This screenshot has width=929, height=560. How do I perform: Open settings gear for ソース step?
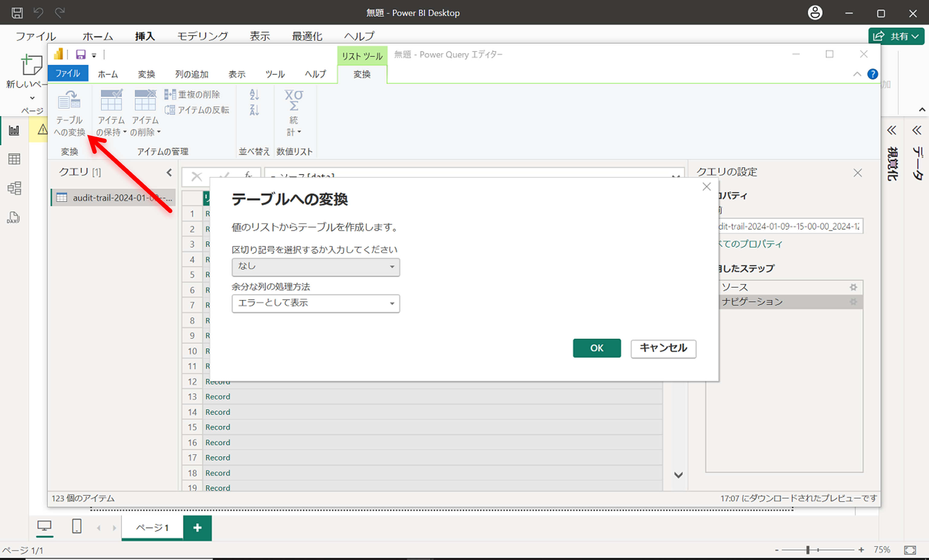pyautogui.click(x=853, y=287)
